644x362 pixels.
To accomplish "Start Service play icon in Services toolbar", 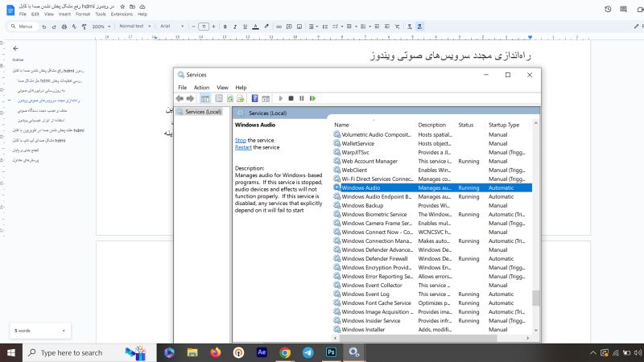I will [280, 98].
